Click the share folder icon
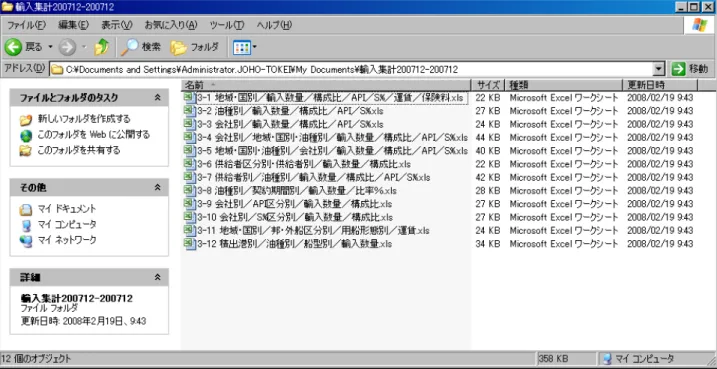Viewport: 717px width, 369px height. [x=26, y=150]
